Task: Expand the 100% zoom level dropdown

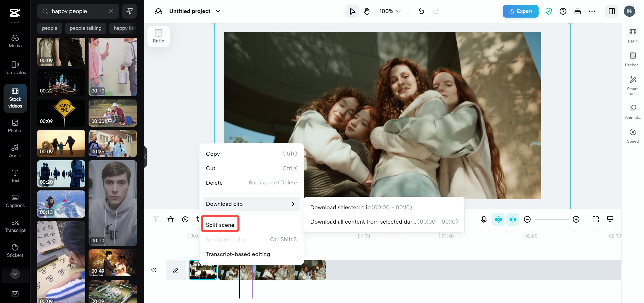Action: click(389, 11)
